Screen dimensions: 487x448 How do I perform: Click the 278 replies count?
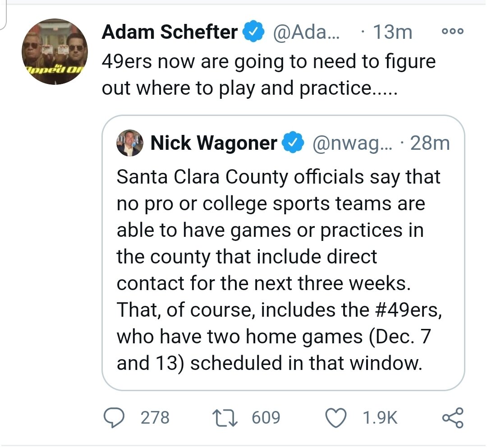[155, 417]
